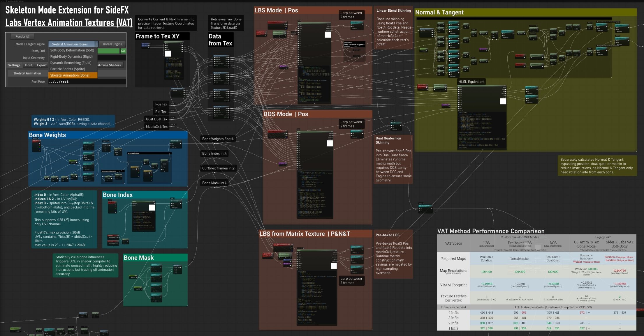The width and height of the screenshot is (644, 336).
Task: Click the 'Linear Blend Skinning' description heading
Action: (x=394, y=10)
